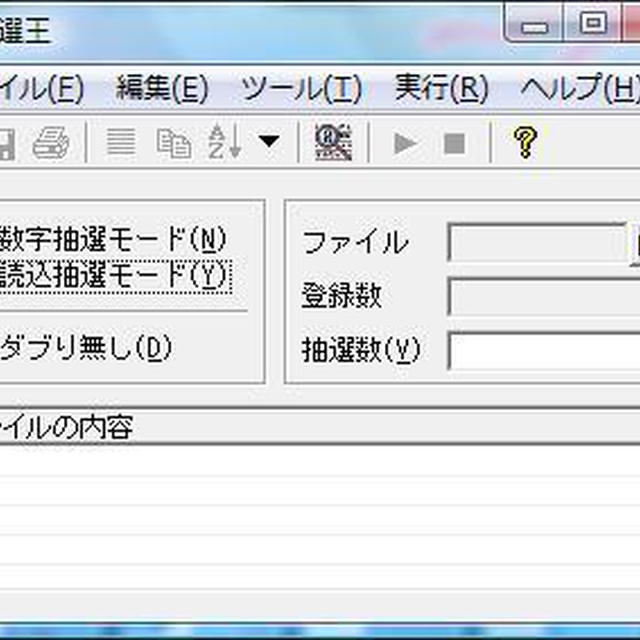Select 数字抽選モード(N) option

113,239
